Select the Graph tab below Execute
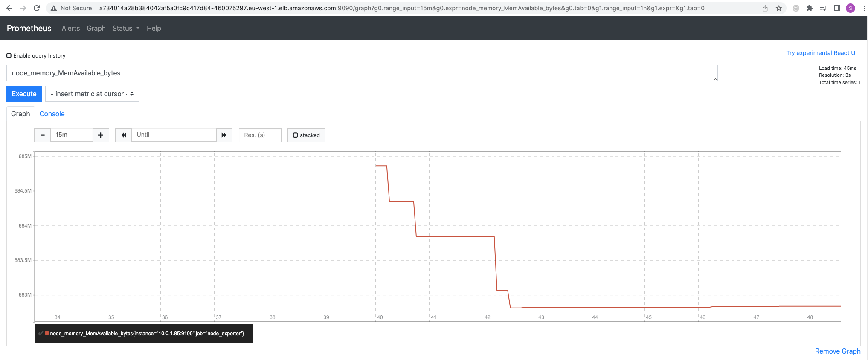This screenshot has width=868, height=360. coord(20,114)
